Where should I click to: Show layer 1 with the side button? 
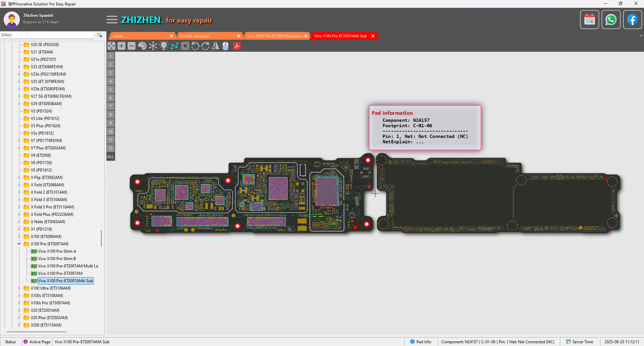coord(111,56)
